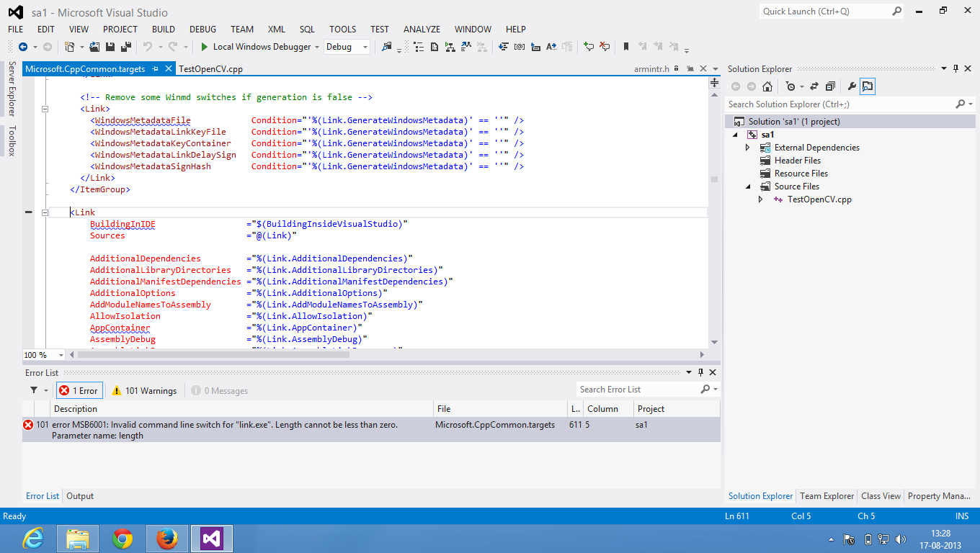Click the Home icon in Solution Explorer
Image resolution: width=980 pixels, height=553 pixels.
(767, 86)
